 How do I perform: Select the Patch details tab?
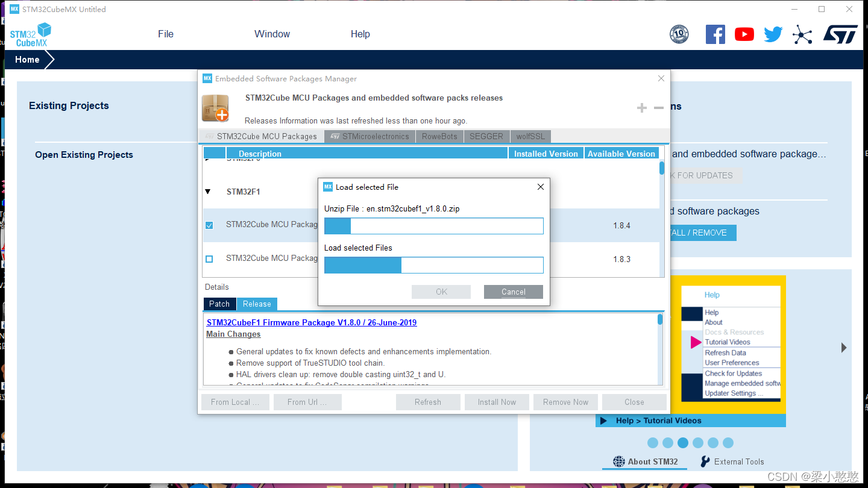point(219,304)
